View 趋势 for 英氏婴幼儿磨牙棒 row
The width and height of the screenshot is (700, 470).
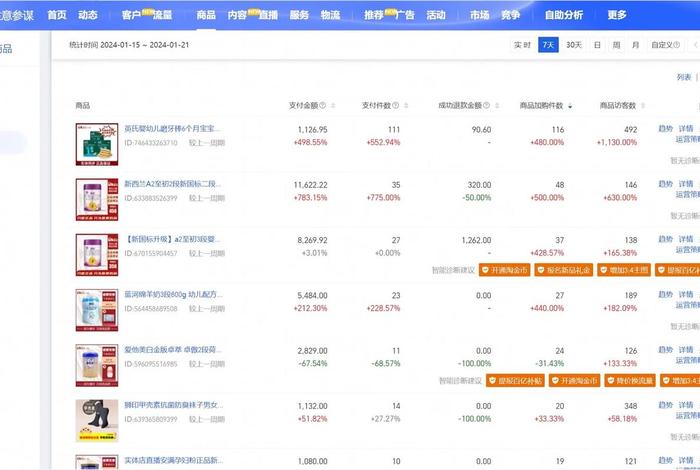tap(665, 129)
